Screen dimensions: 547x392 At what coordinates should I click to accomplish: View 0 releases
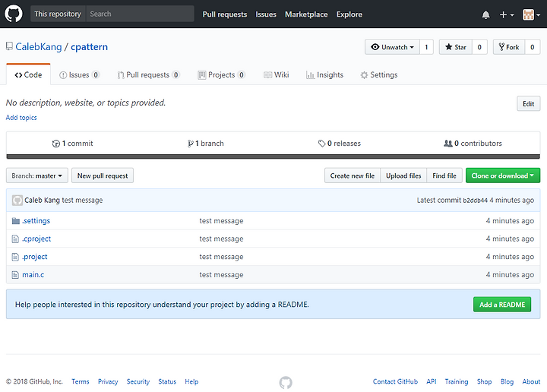pyautogui.click(x=340, y=144)
